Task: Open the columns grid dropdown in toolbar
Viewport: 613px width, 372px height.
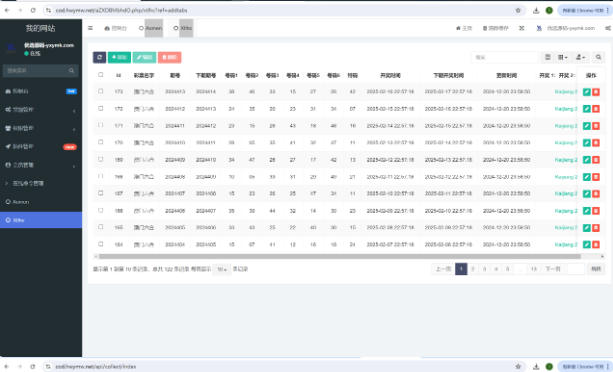Action: point(563,57)
